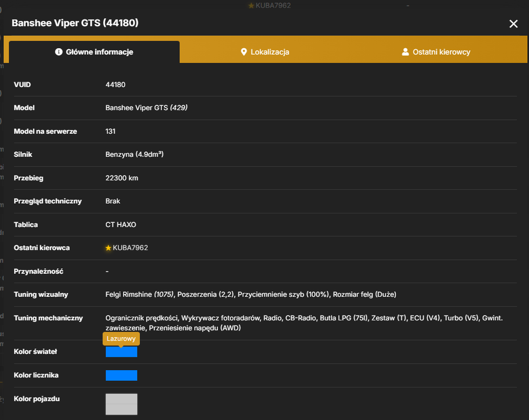Viewport: 529px width, 420px height.
Task: Click the Lazurowy tooltip label
Action: [121, 339]
